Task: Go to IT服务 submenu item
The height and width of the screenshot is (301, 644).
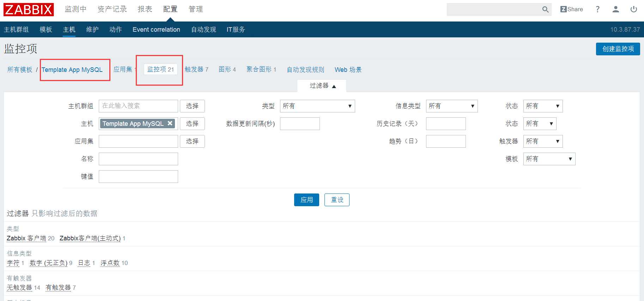Action: click(236, 30)
